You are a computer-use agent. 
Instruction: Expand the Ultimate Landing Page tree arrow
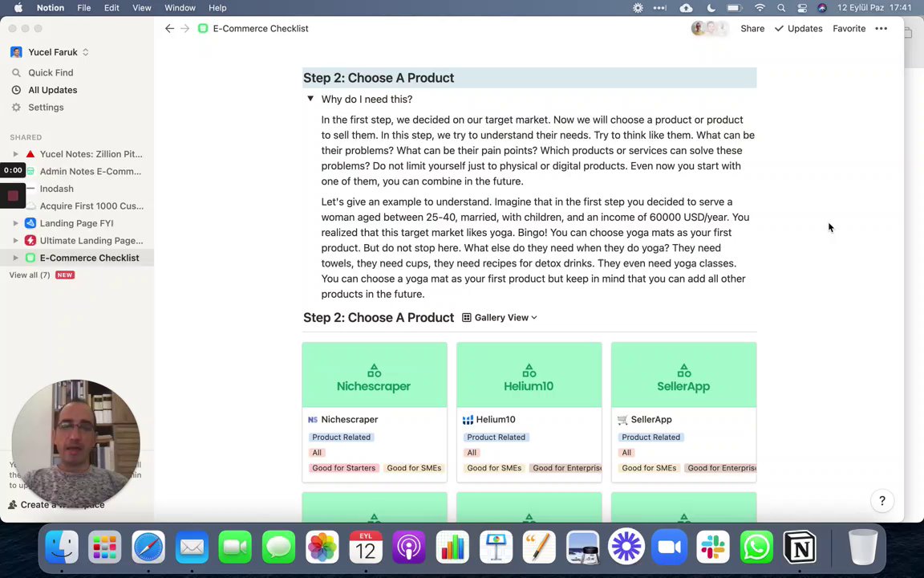(16, 241)
